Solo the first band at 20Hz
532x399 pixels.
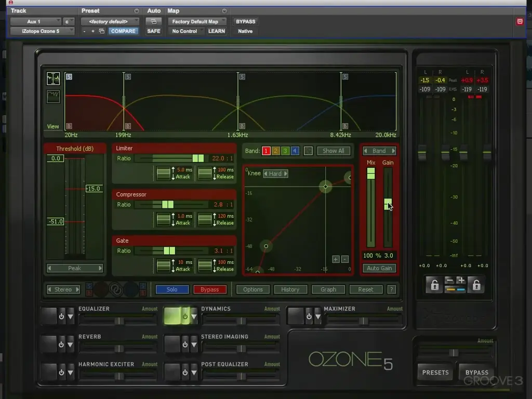click(69, 77)
